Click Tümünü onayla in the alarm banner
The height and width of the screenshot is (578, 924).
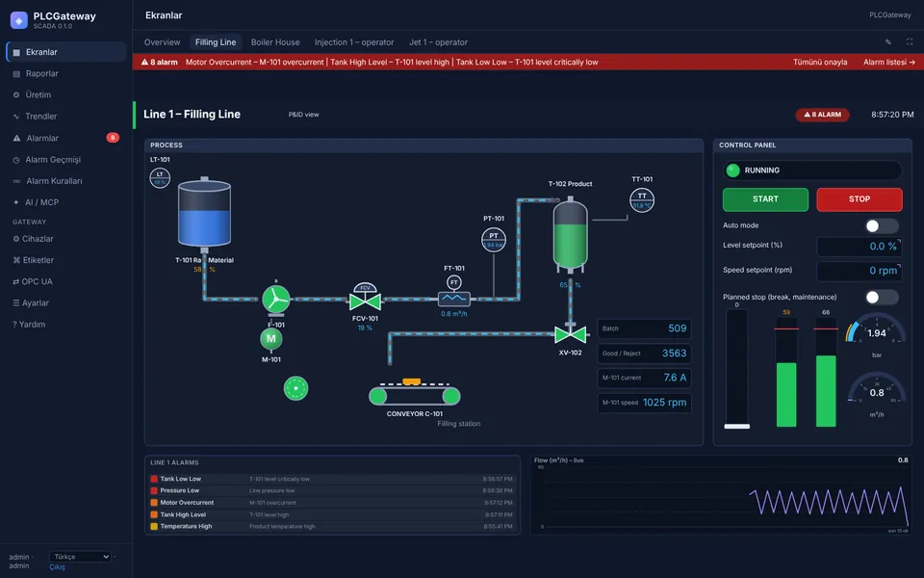pos(820,62)
